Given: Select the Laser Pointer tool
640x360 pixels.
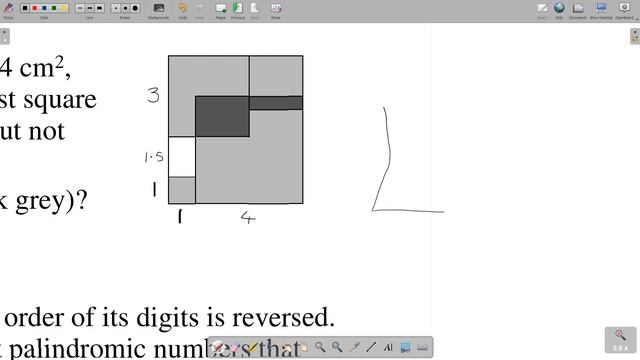Looking at the screenshot, I should click(354, 348).
